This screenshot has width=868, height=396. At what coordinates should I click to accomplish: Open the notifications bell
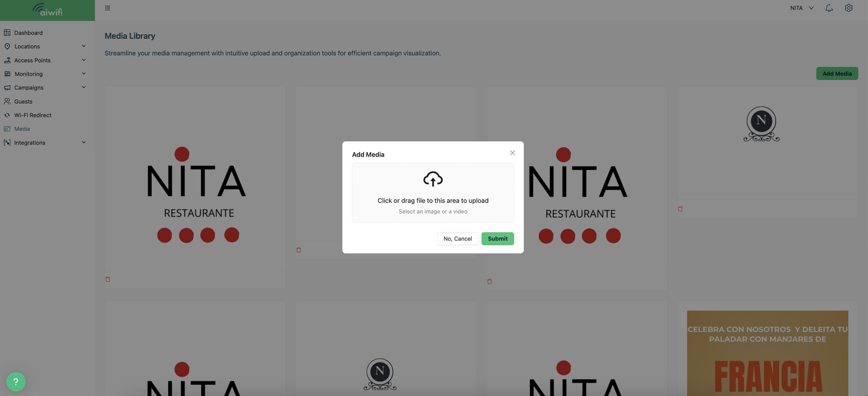click(829, 8)
